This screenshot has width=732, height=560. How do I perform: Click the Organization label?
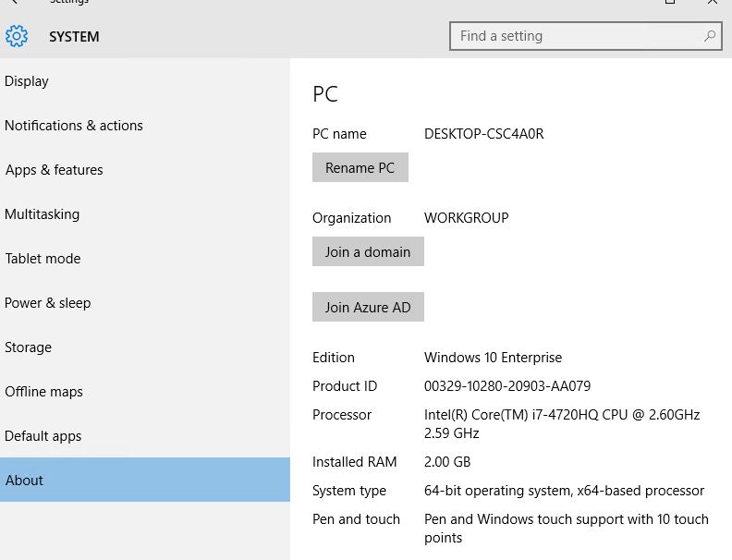tap(351, 218)
